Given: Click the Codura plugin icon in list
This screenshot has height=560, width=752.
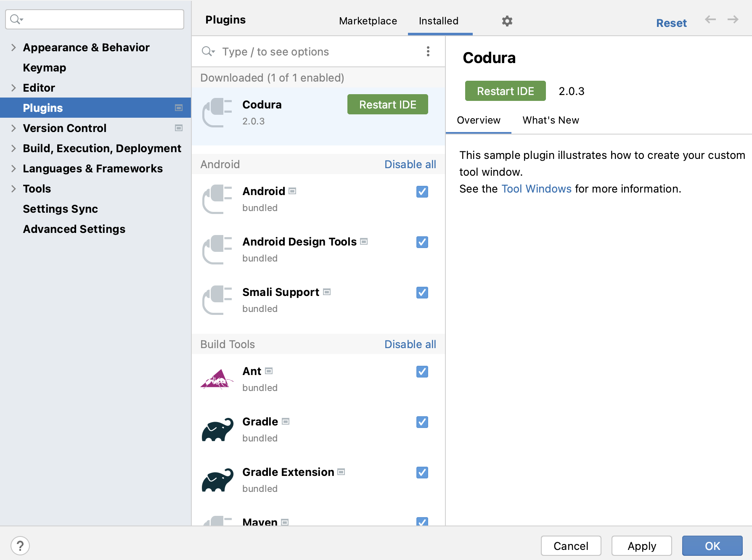Looking at the screenshot, I should pos(217,113).
